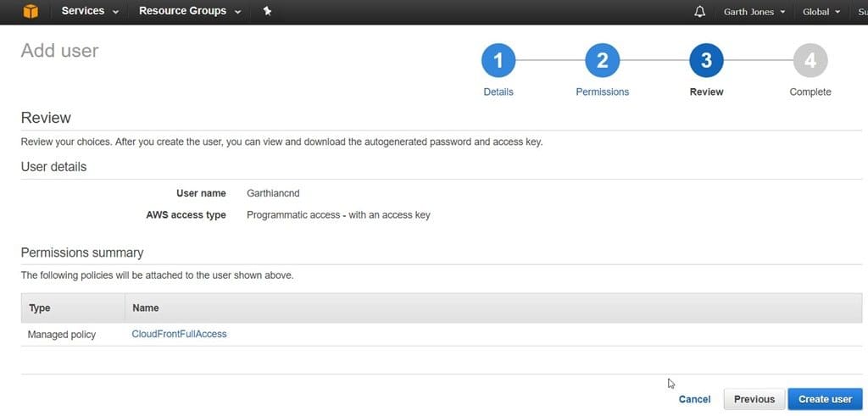Click the Name column header
The height and width of the screenshot is (416, 868).
point(146,308)
